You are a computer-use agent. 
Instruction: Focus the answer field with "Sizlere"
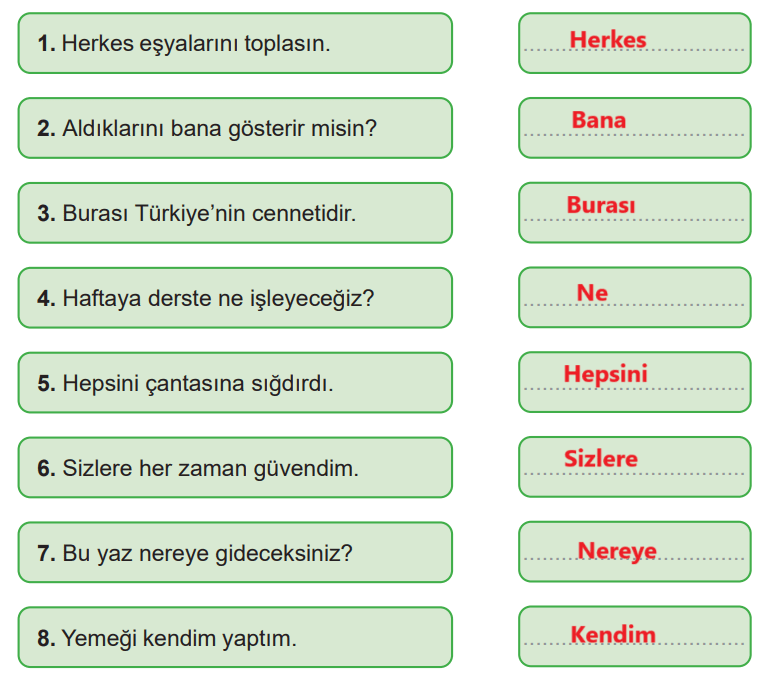coord(634,467)
